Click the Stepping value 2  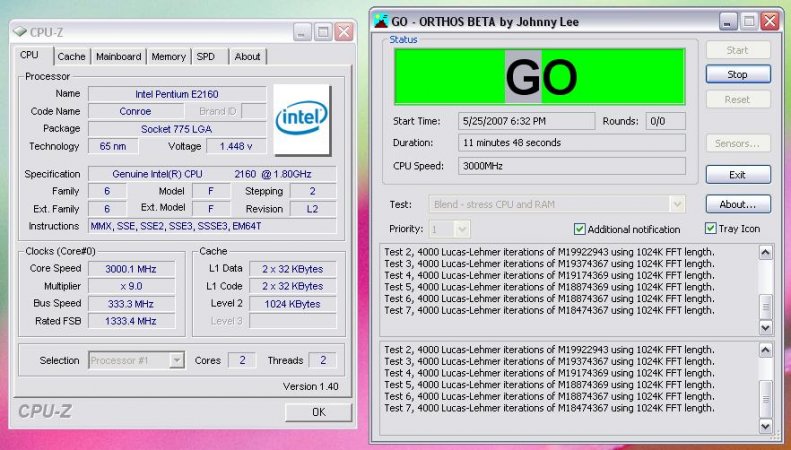click(x=313, y=191)
